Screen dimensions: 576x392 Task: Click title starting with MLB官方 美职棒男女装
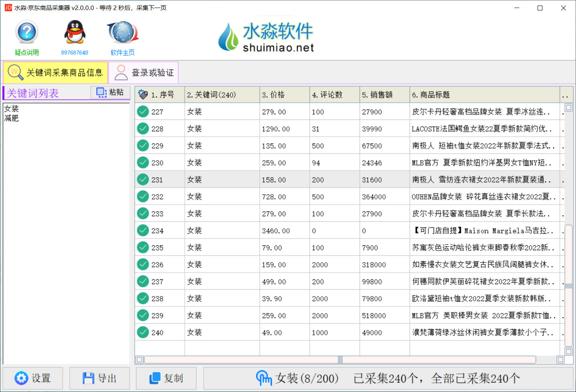[484, 315]
